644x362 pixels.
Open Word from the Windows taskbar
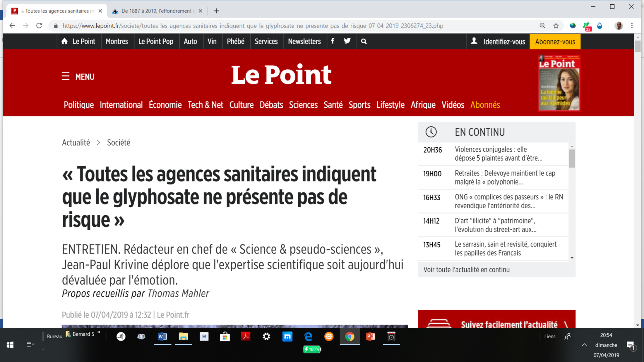[x=162, y=337]
